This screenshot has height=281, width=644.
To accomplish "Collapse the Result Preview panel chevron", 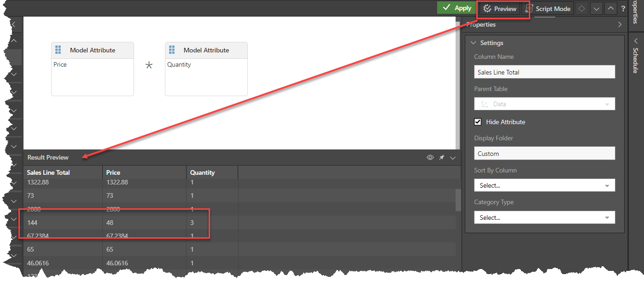I will tap(452, 158).
